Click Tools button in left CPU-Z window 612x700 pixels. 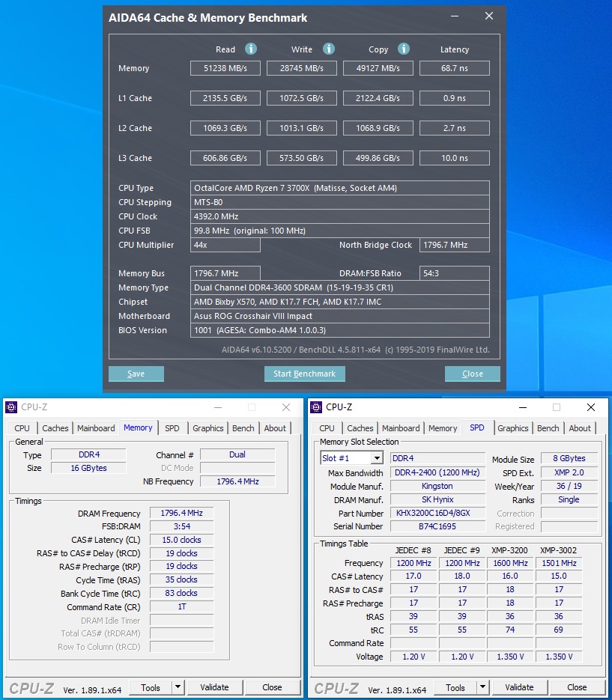point(151,687)
